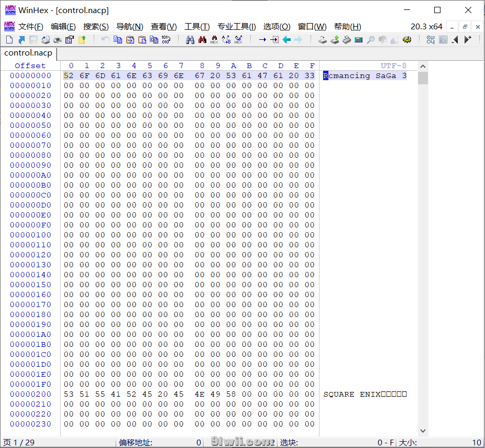Viewport: 485px width, 448px height.
Task: Click the greyed-out Save floppy icon
Action: click(34, 40)
